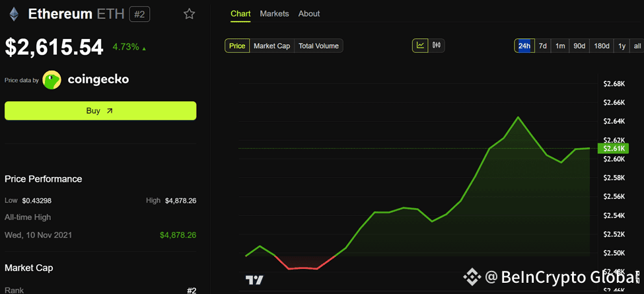Open the Chart tab
644x294 pixels.
[x=240, y=14]
